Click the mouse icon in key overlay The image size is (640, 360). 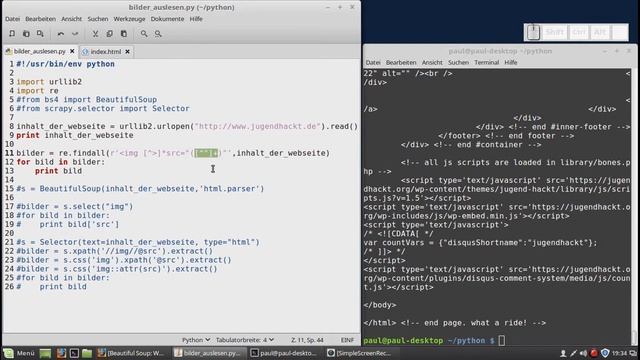pos(533,32)
